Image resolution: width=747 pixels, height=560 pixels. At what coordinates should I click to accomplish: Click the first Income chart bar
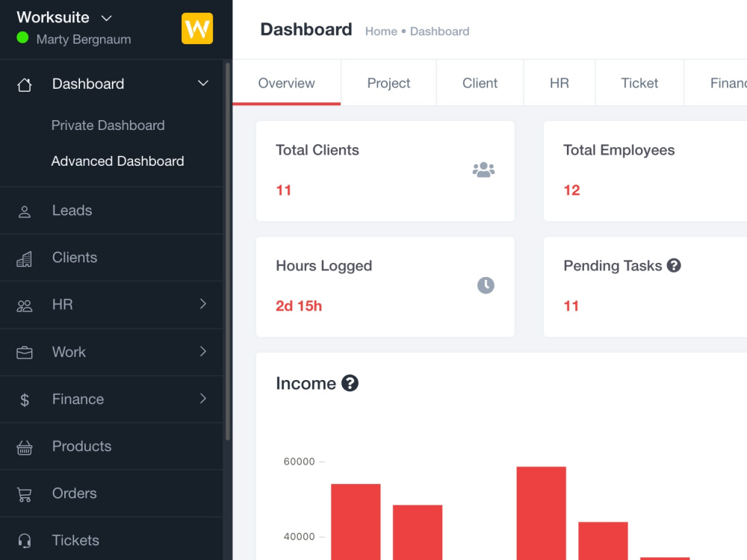pyautogui.click(x=356, y=521)
